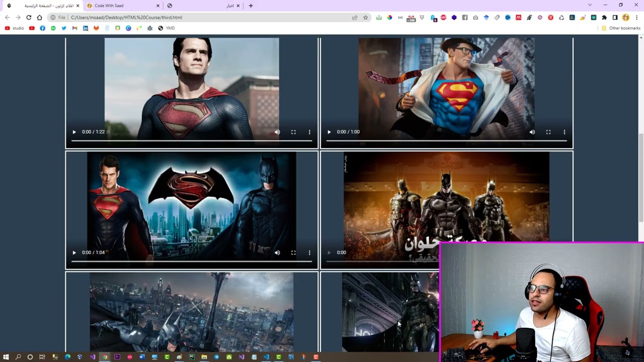
Task: Share this page from the address bar
Action: pyautogui.click(x=355, y=17)
